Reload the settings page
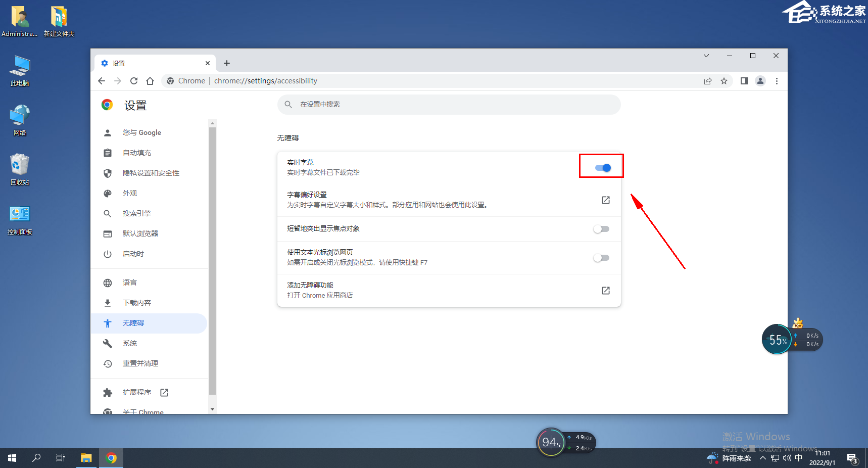868x468 pixels. tap(134, 81)
